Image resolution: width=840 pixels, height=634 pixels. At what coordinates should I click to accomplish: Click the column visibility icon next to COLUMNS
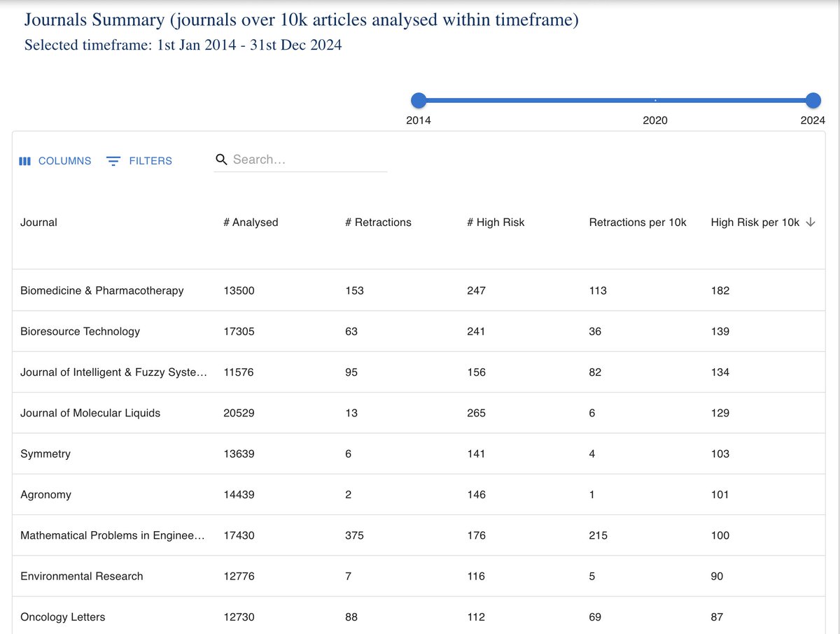point(24,160)
